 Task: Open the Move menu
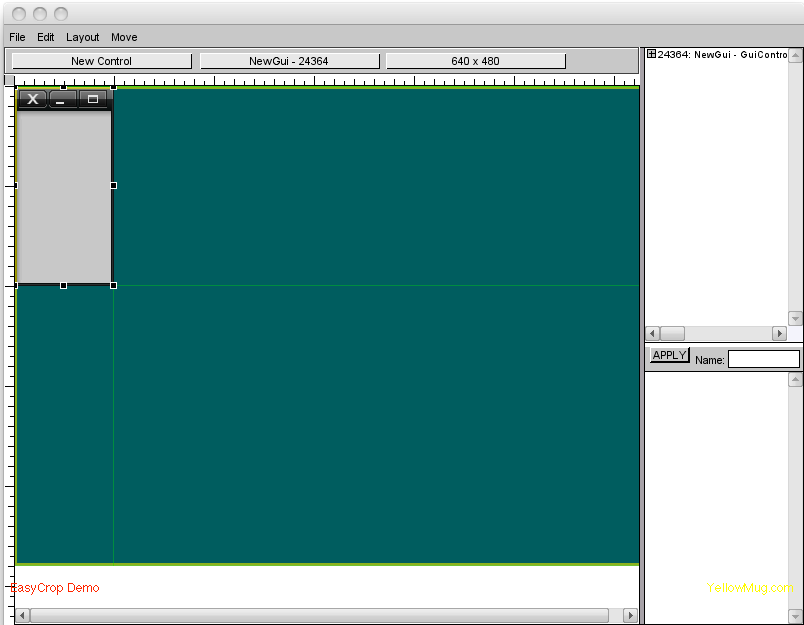(x=124, y=37)
